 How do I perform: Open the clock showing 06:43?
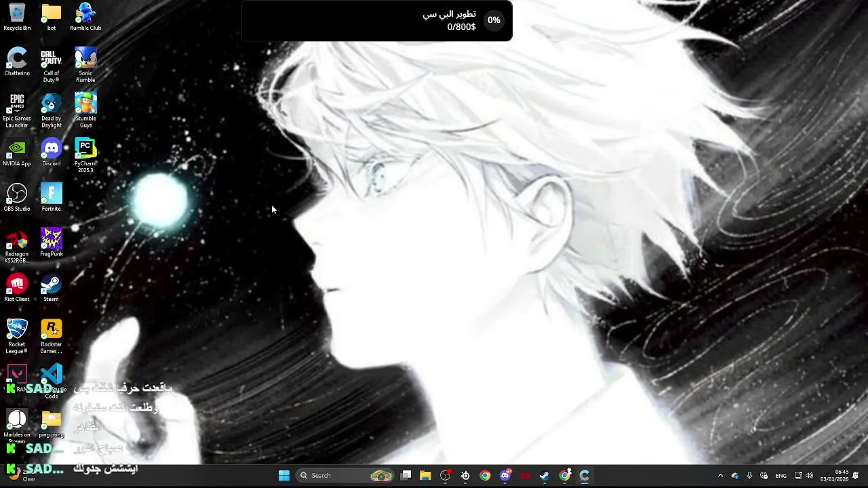tap(835, 476)
